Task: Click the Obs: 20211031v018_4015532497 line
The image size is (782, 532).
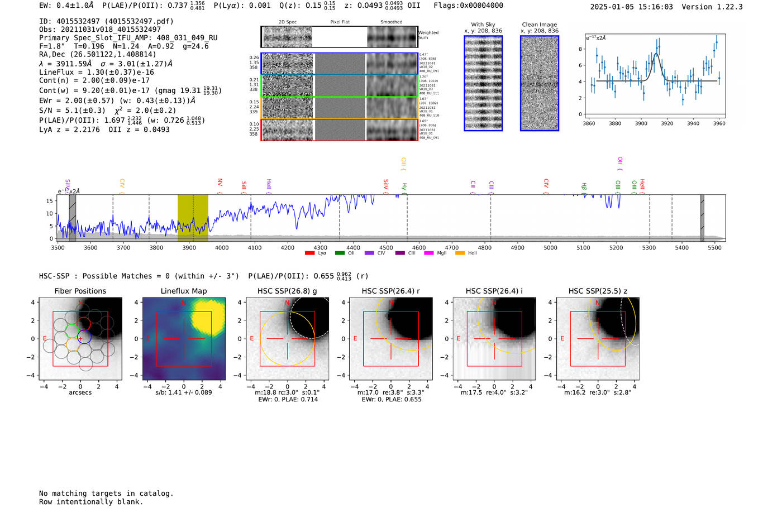Action: click(100, 30)
